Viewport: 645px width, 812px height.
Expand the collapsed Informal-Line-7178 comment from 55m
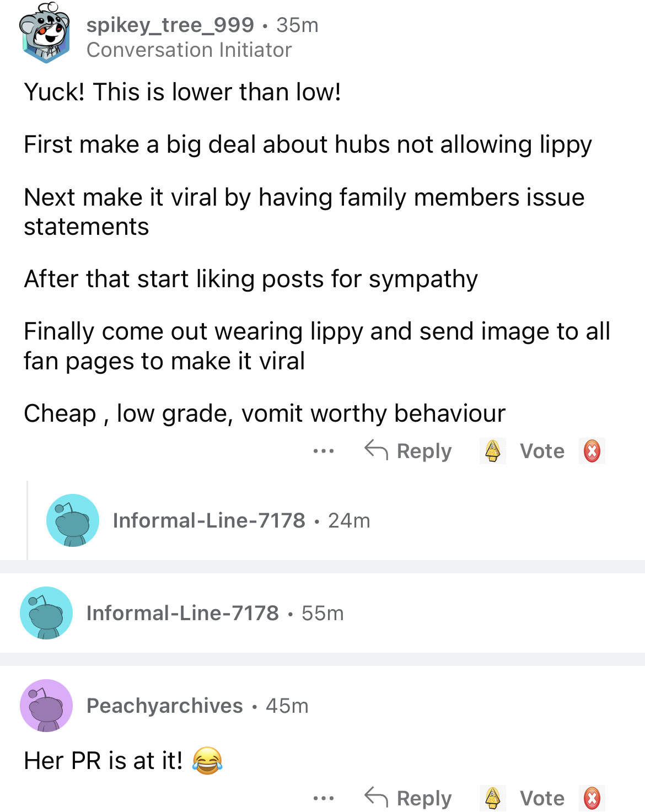214,613
